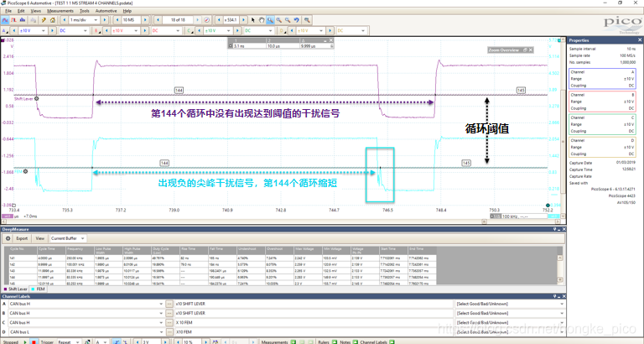The width and height of the screenshot is (644, 344).
Task: Open the File menu
Action: 8,11
